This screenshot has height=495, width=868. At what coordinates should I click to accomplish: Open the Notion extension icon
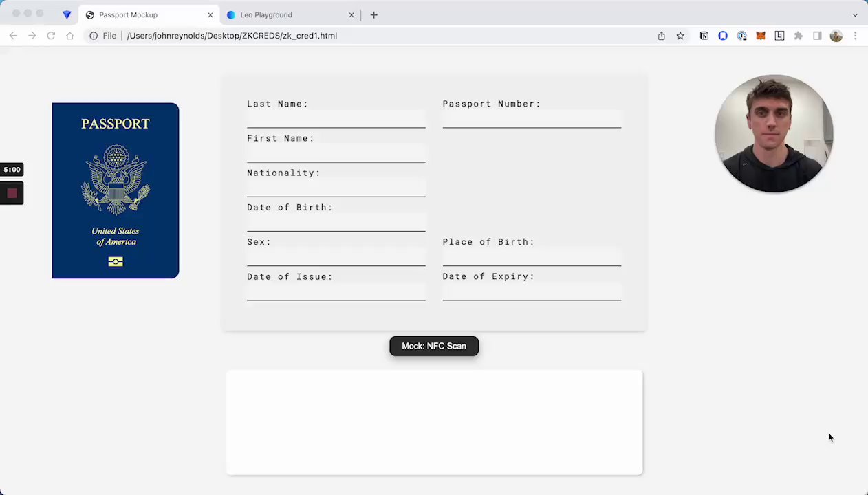click(704, 36)
